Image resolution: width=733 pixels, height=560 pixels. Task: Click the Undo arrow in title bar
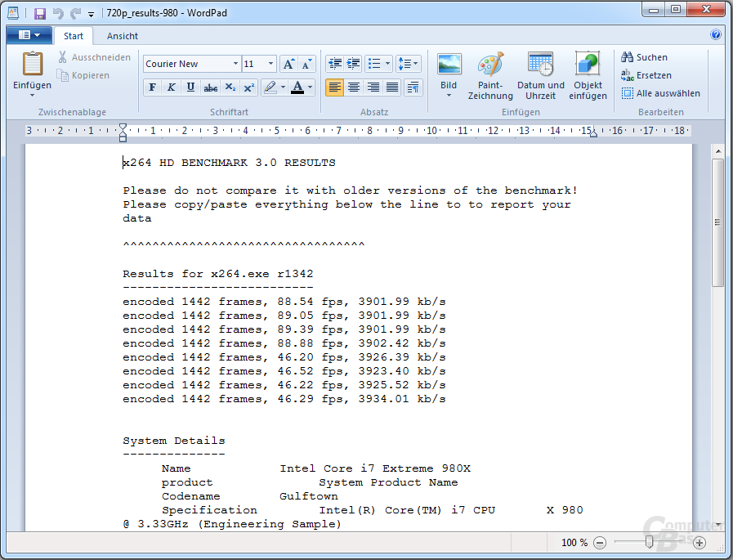pos(58,13)
